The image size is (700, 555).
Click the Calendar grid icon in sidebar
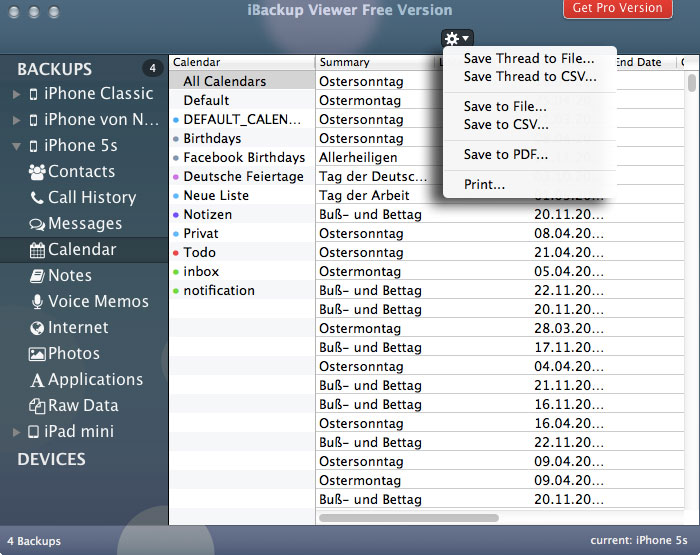point(37,250)
